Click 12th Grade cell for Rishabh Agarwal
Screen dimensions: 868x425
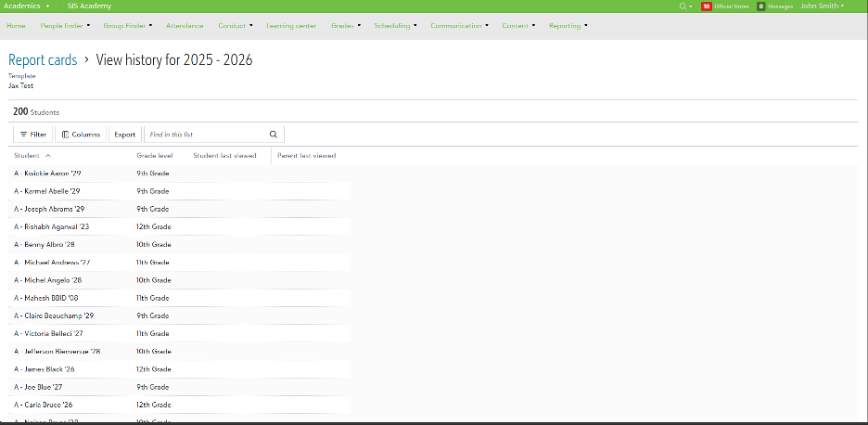click(154, 226)
